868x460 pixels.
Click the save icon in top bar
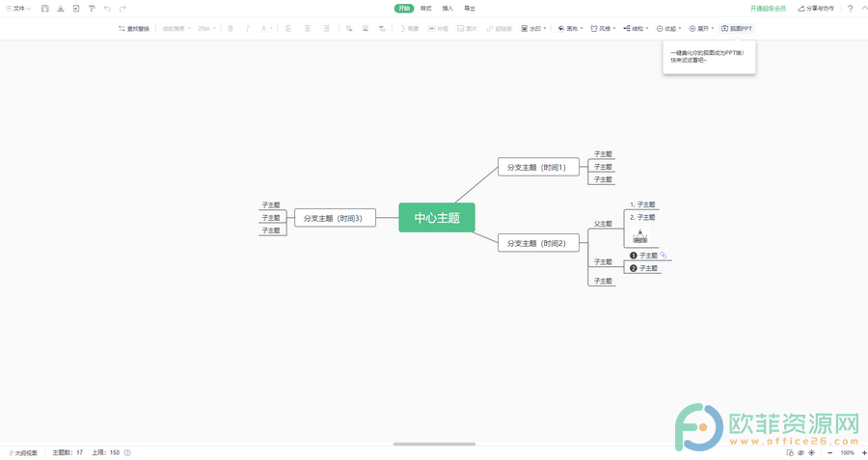(44, 9)
